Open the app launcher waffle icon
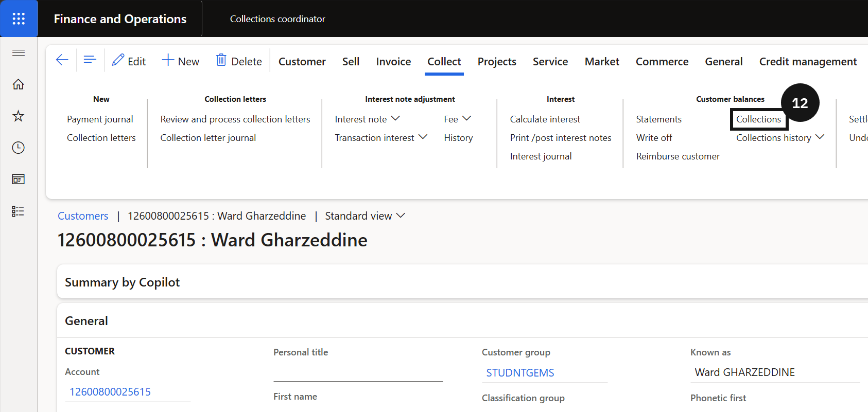 (x=19, y=19)
